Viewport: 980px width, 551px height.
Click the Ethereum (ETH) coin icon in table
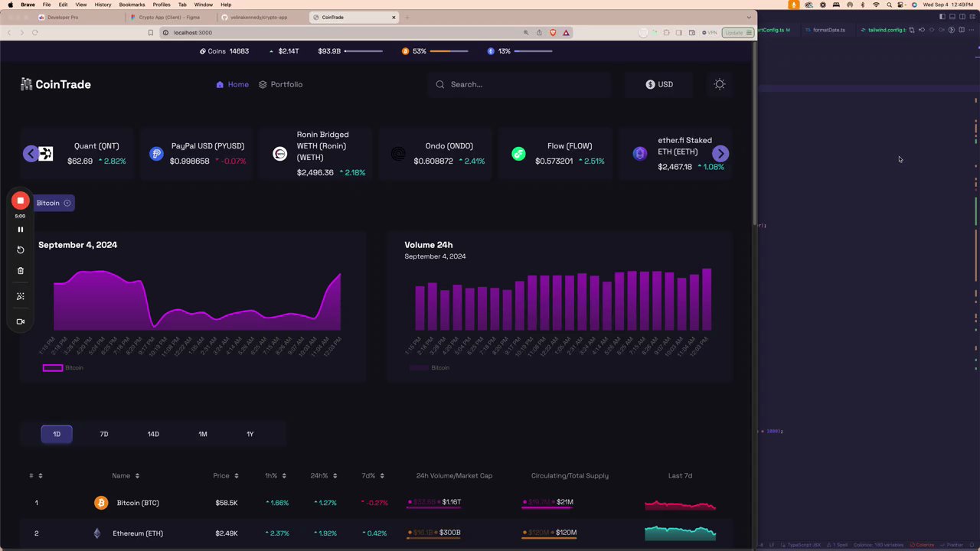(96, 533)
